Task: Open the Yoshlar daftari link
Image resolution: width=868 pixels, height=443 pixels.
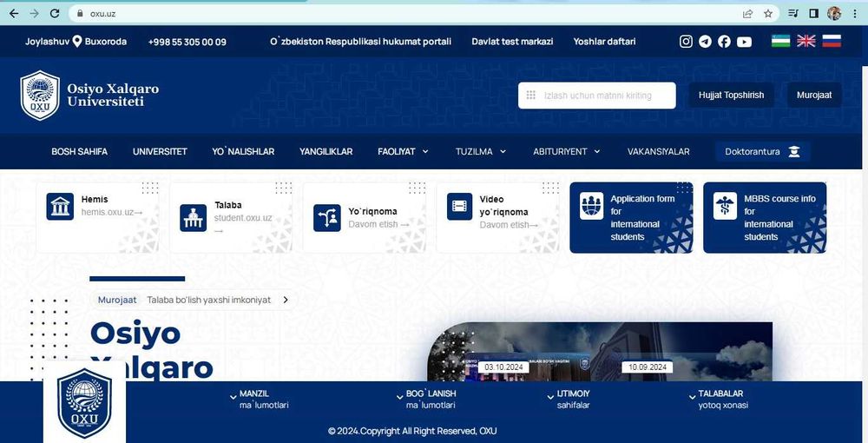Action: (604, 42)
